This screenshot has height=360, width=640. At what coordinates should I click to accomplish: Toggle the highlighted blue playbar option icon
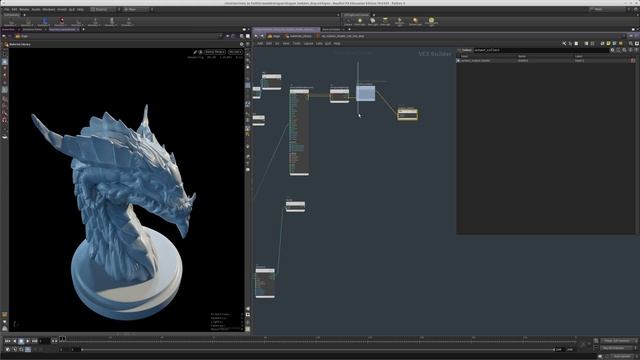(x=28, y=350)
